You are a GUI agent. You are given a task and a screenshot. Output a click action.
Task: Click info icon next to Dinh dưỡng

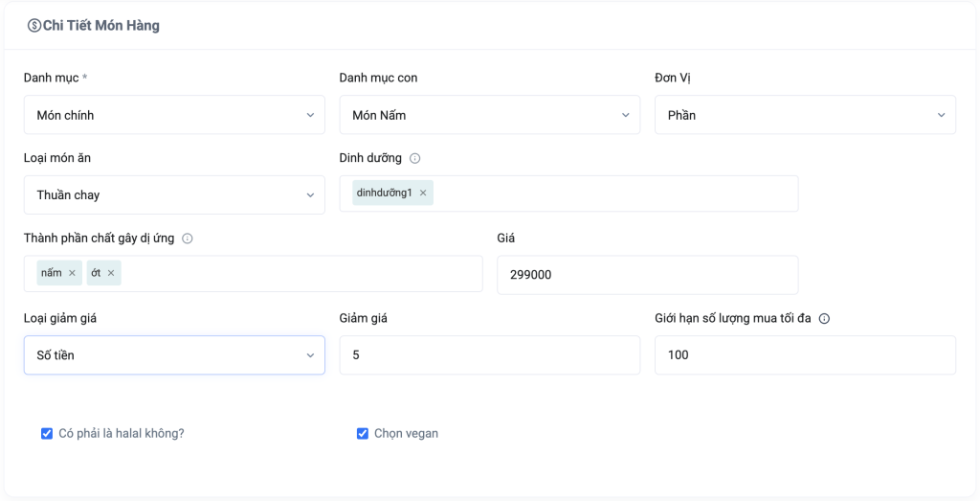pos(414,158)
